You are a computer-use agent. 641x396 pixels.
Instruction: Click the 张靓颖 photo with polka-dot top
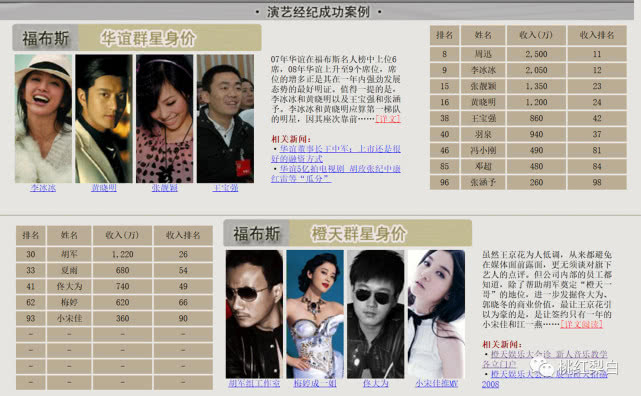(164, 119)
